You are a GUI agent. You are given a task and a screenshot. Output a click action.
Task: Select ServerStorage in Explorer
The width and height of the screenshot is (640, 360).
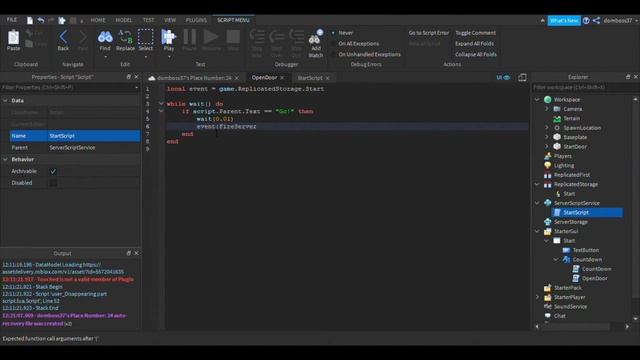[571, 222]
